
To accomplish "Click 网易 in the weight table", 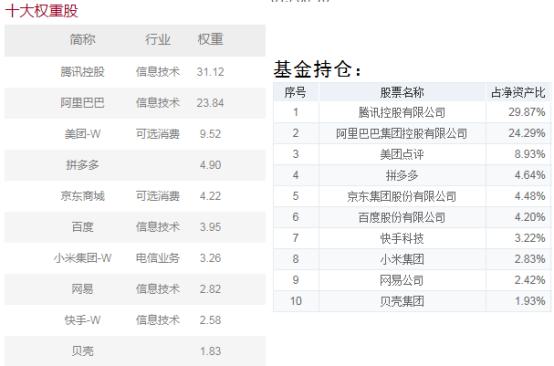I will [x=82, y=289].
